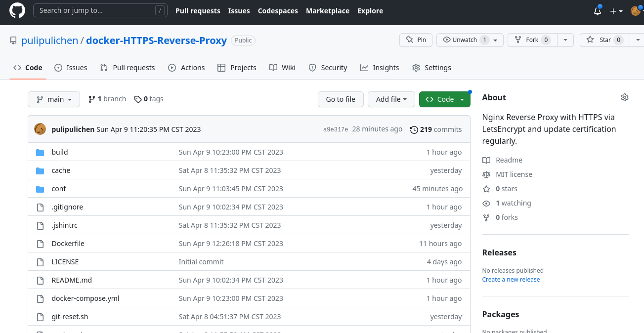The width and height of the screenshot is (644, 333).
Task: Open the README.md file
Action: (72, 280)
